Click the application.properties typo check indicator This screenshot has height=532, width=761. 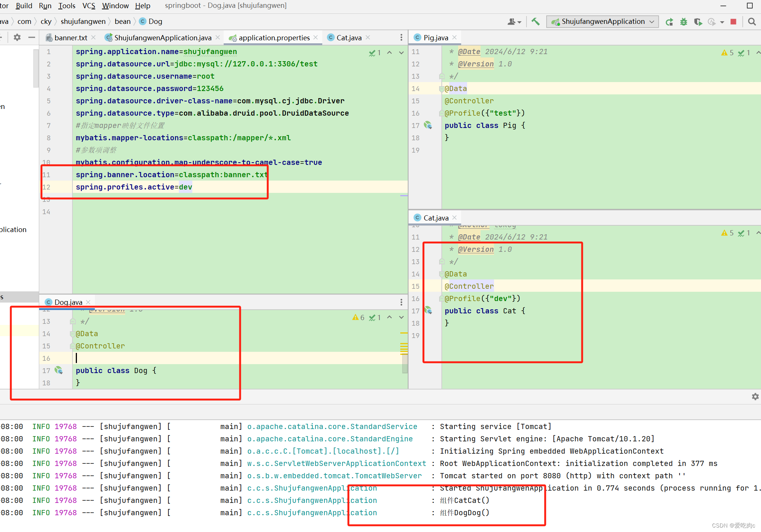click(x=375, y=53)
